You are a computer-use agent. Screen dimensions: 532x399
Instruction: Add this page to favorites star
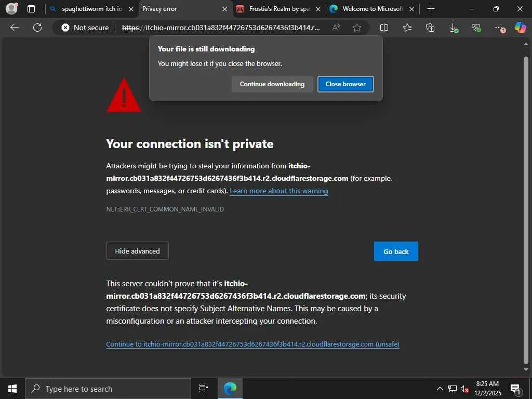357,28
